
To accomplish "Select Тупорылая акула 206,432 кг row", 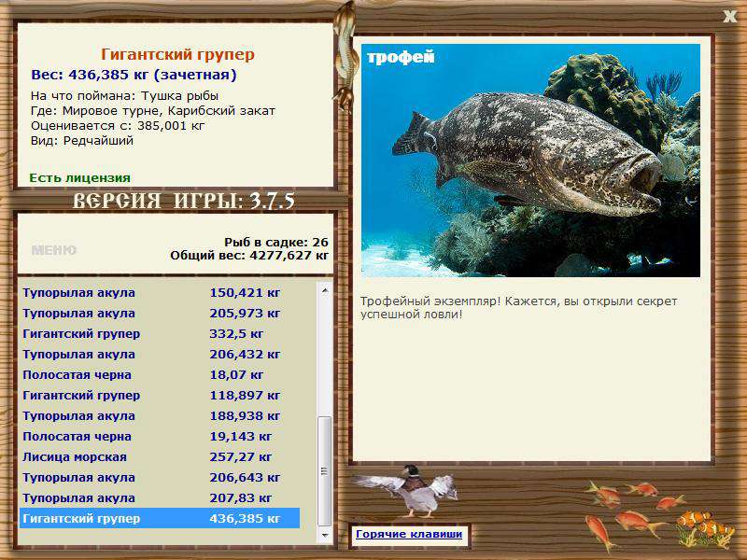I will [160, 355].
